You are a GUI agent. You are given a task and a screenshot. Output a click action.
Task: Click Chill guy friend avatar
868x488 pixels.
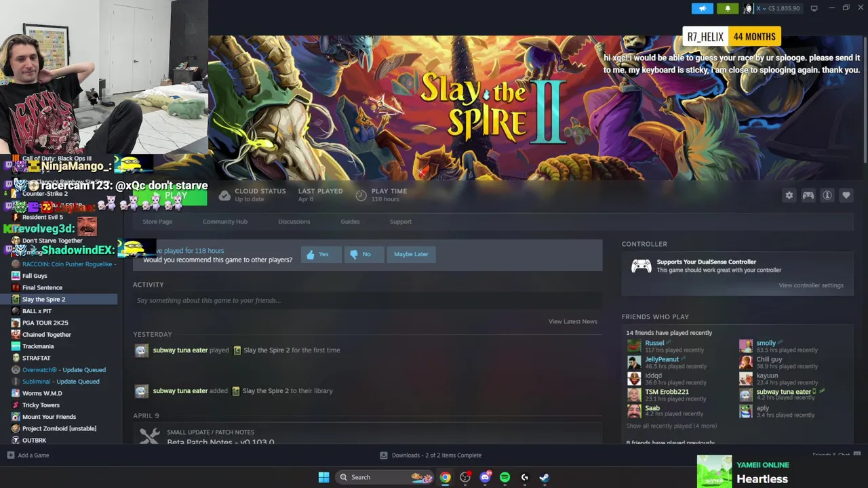pyautogui.click(x=746, y=363)
